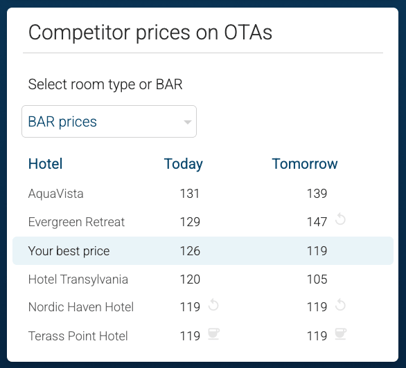This screenshot has width=406, height=368.
Task: Click the Nordic Haven Hotel name
Action: tap(81, 307)
